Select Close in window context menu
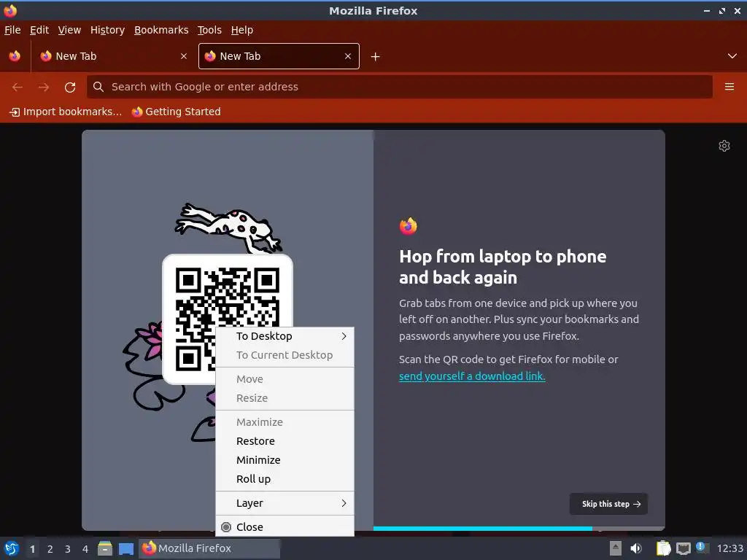 (x=285, y=527)
